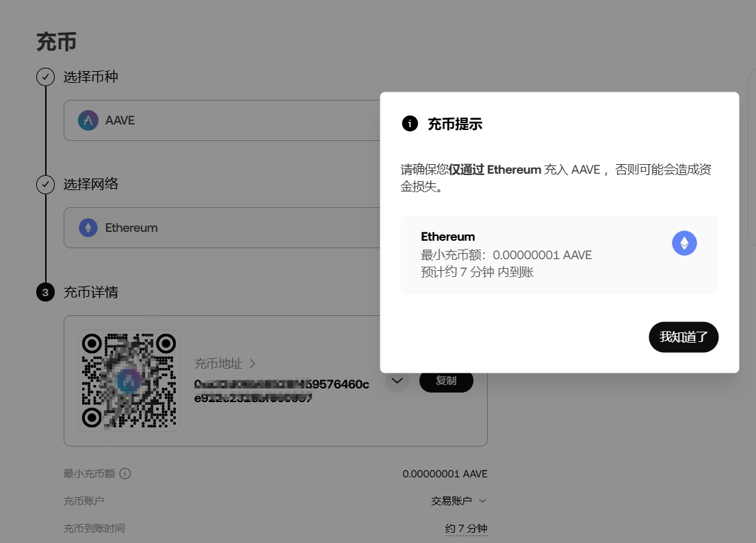Click the blue Ethereum icon in the dialog

coord(684,243)
